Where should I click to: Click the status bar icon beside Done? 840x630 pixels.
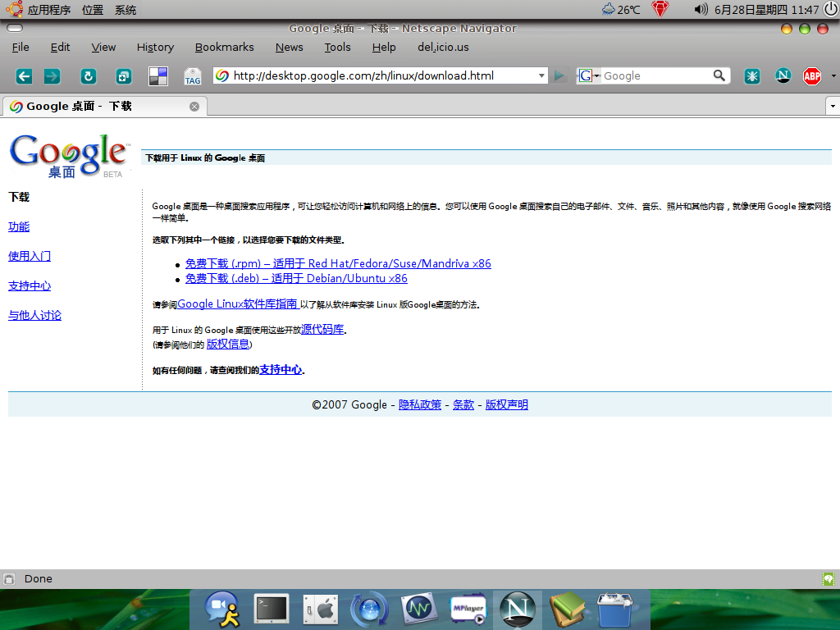click(9, 578)
